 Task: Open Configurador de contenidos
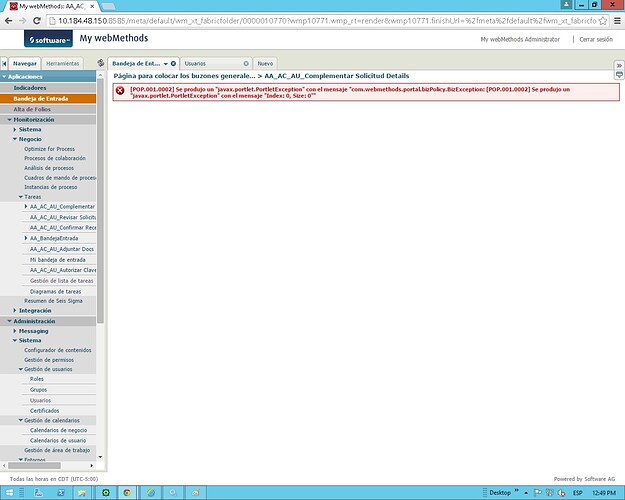58,350
